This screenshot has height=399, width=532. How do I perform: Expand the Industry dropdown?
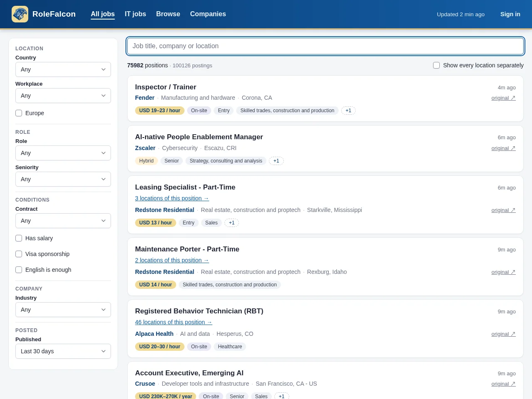63,310
